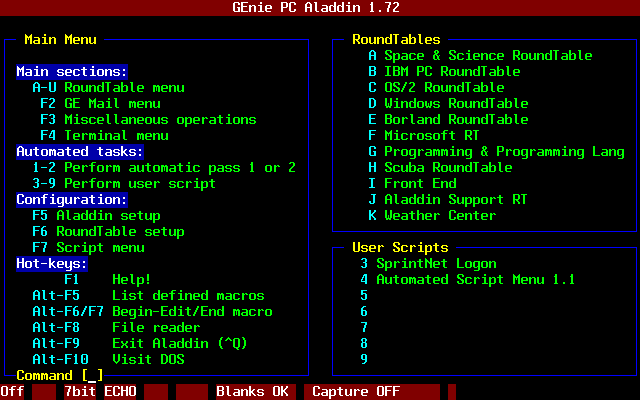Select Space & Science RoundTable
The width and height of the screenshot is (640, 400).
point(480,56)
